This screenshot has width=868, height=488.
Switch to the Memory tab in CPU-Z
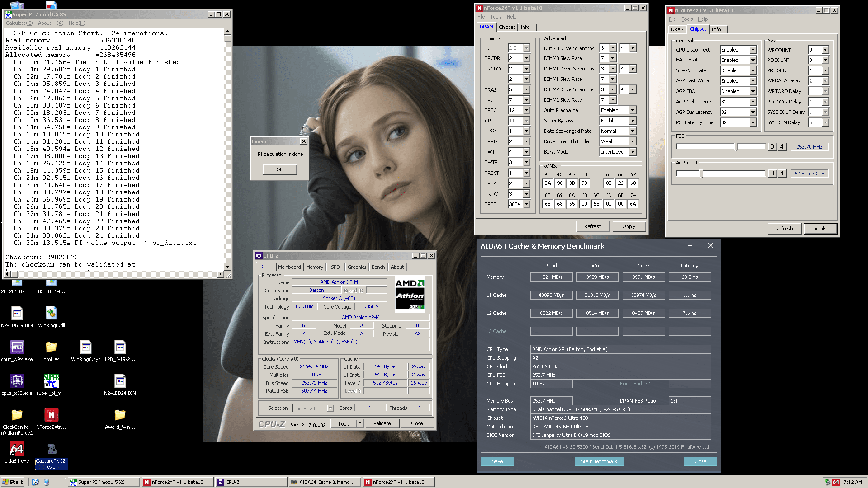(x=314, y=267)
